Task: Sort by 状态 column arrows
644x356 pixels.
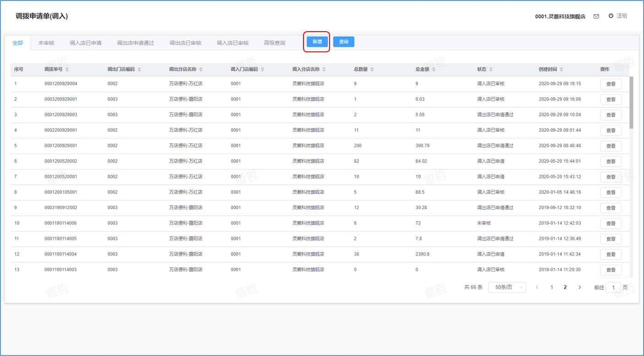Action: (491, 69)
